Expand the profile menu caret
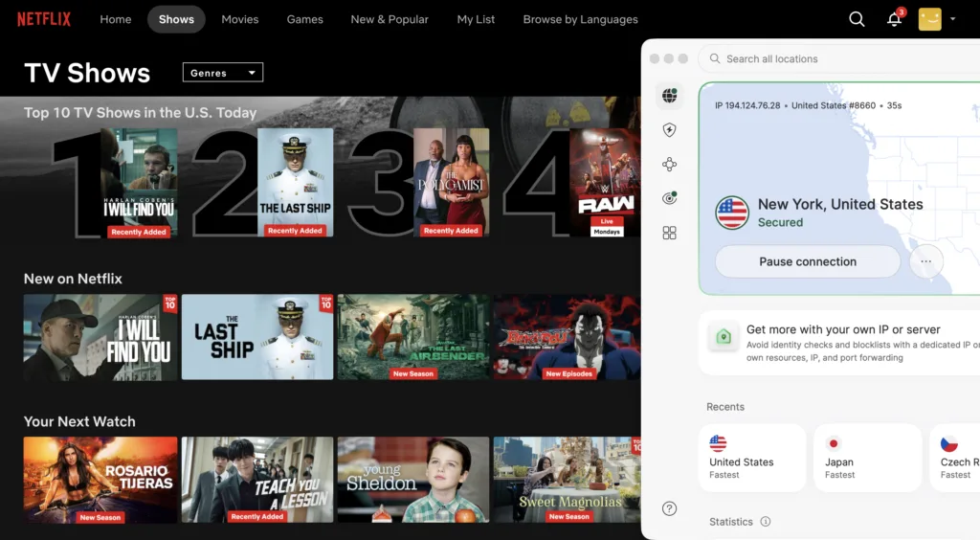The image size is (980, 540). [x=953, y=19]
